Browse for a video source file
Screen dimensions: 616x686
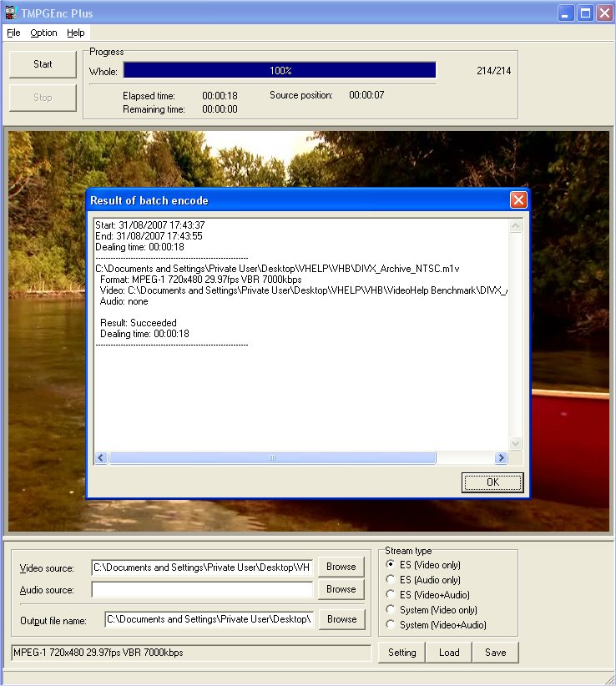click(341, 567)
